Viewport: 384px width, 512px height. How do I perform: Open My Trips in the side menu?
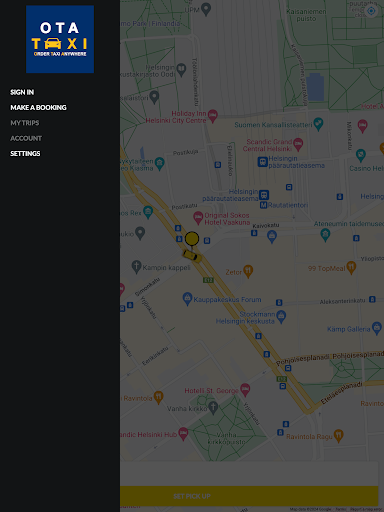pyautogui.click(x=25, y=123)
